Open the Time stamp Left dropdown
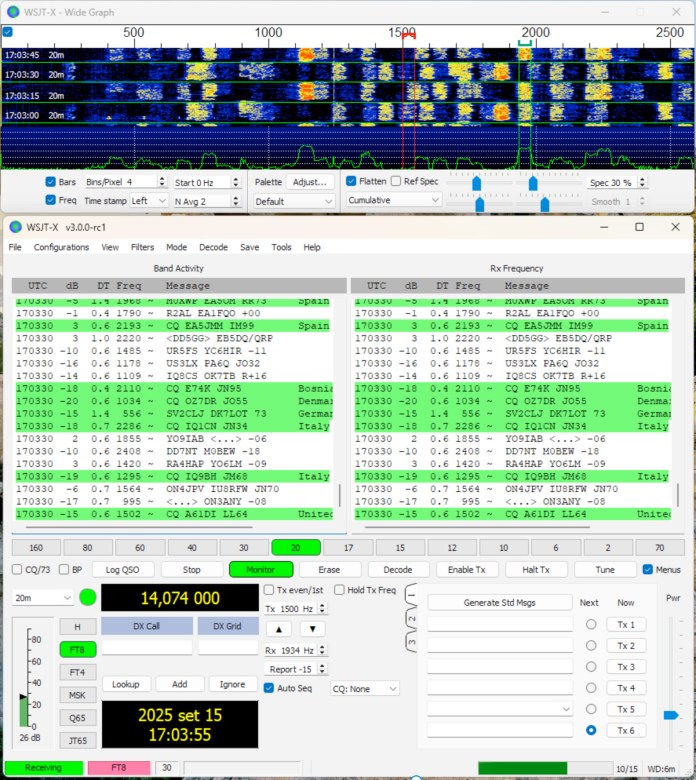696x780 pixels. pyautogui.click(x=149, y=200)
